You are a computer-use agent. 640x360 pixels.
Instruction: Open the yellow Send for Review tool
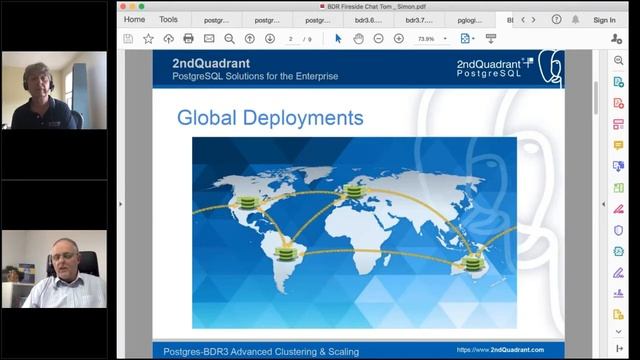click(x=618, y=314)
